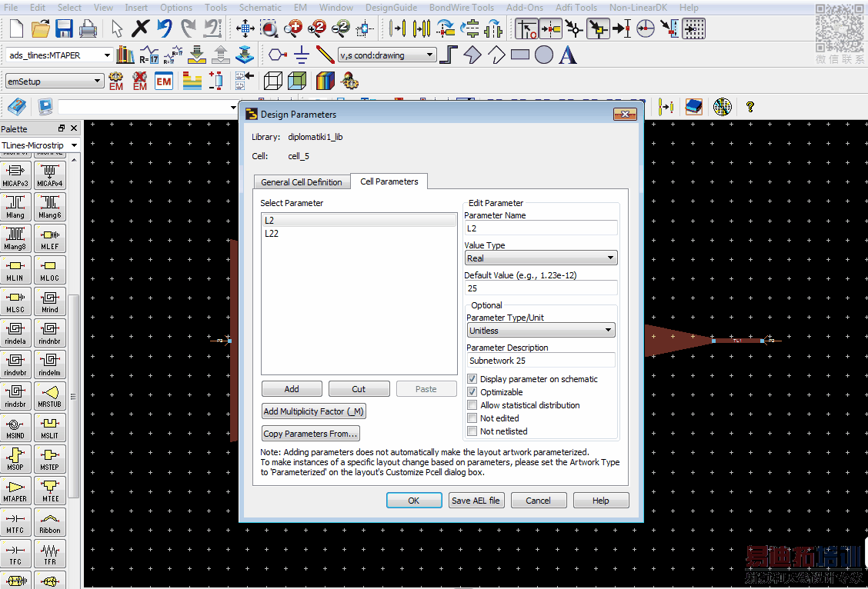The image size is (868, 589).
Task: Click the Cut parameter button
Action: (359, 389)
